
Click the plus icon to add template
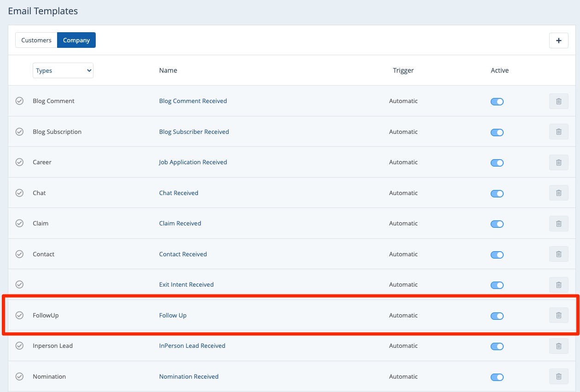(558, 40)
